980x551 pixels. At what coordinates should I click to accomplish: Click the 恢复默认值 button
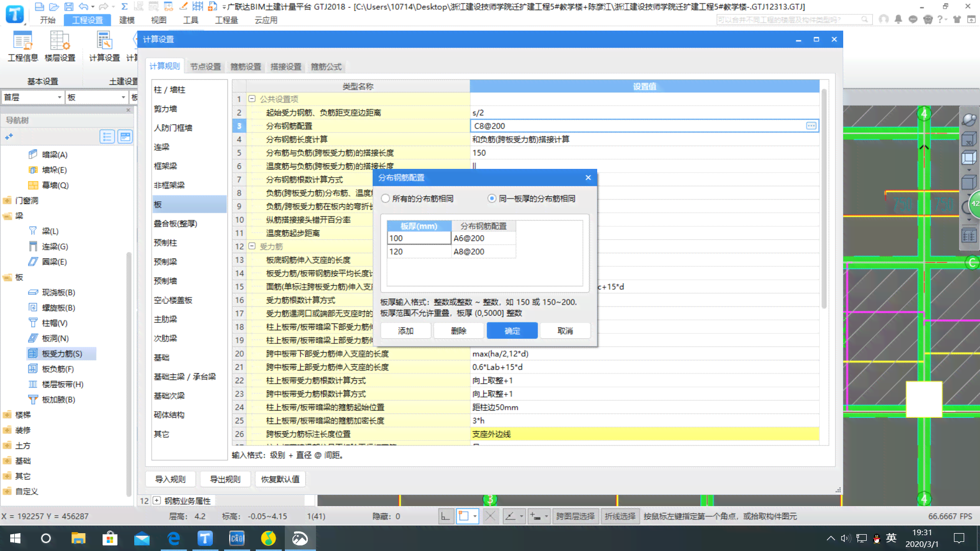click(x=281, y=479)
